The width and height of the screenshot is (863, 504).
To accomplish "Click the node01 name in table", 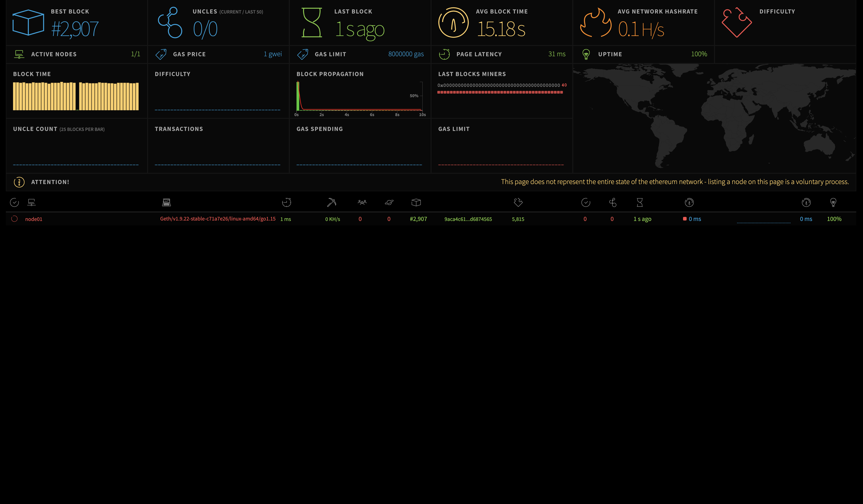I will (34, 219).
